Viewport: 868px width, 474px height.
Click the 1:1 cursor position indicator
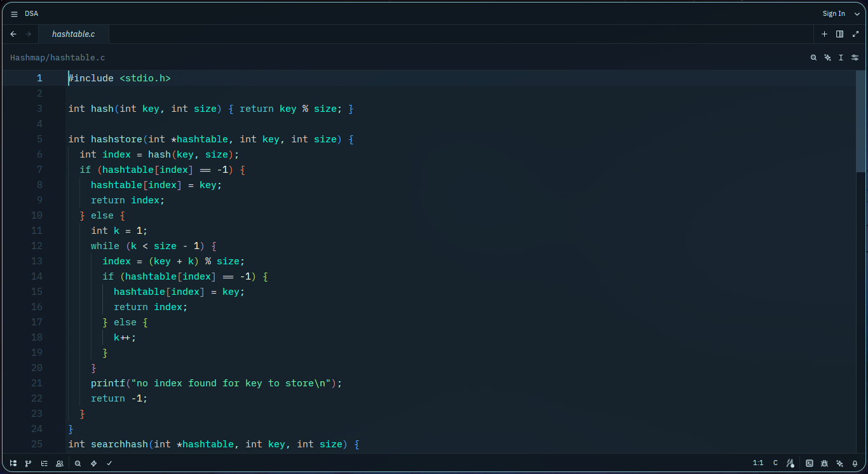[758, 463]
